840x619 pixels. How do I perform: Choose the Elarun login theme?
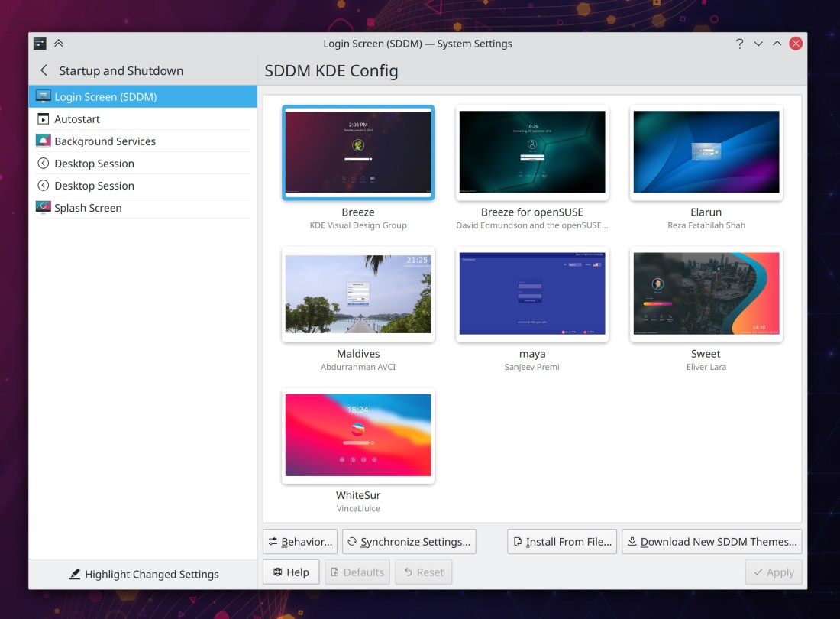706,152
